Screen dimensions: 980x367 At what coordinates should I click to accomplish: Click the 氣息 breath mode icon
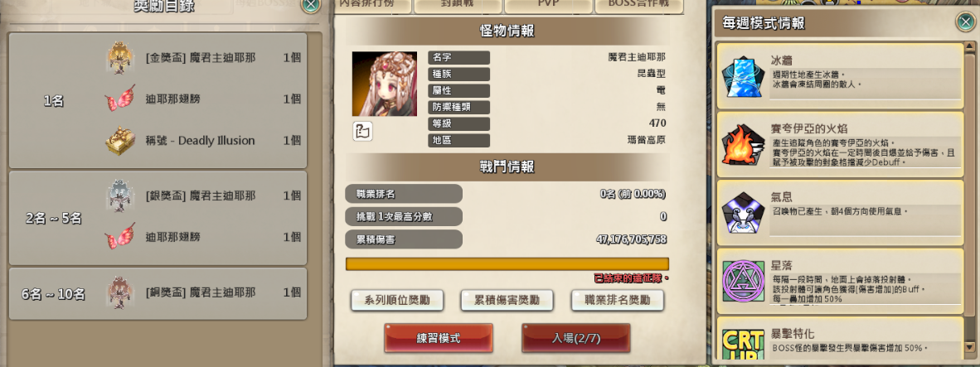point(743,213)
